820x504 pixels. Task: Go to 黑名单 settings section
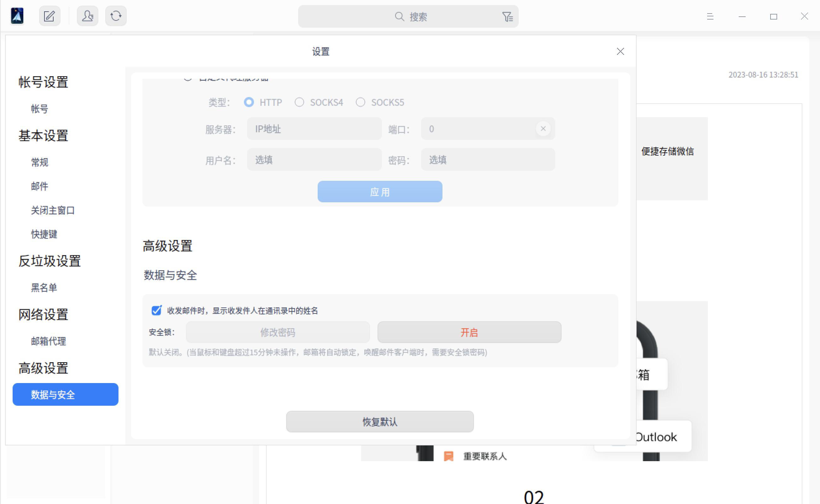44,287
